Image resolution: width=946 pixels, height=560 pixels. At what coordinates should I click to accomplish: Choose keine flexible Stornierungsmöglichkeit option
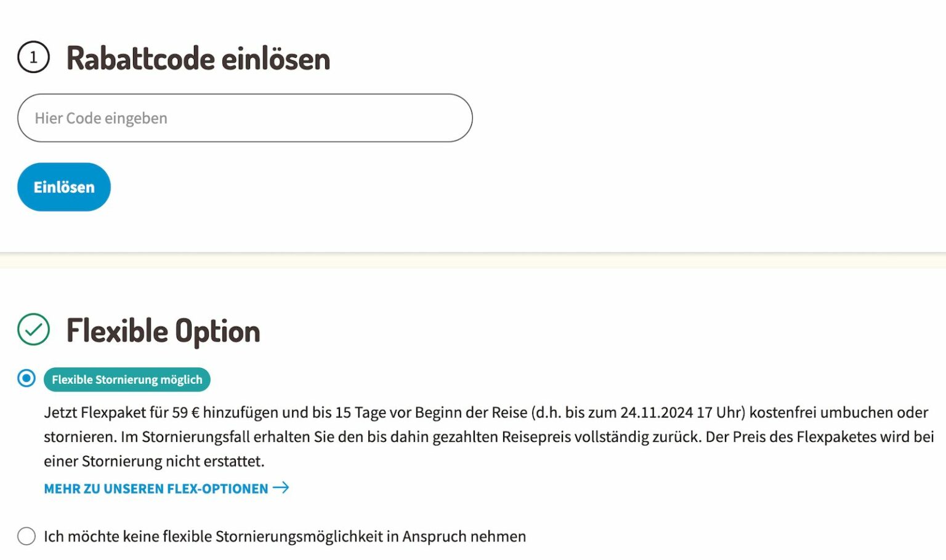click(x=26, y=536)
